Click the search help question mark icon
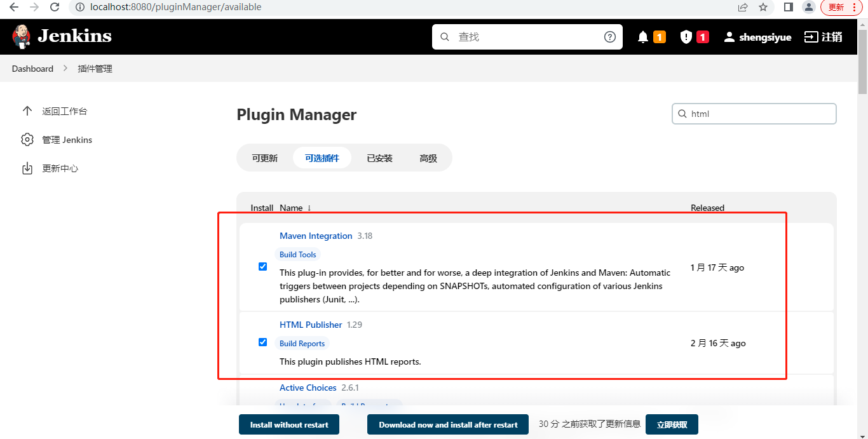The height and width of the screenshot is (439, 868). [610, 37]
